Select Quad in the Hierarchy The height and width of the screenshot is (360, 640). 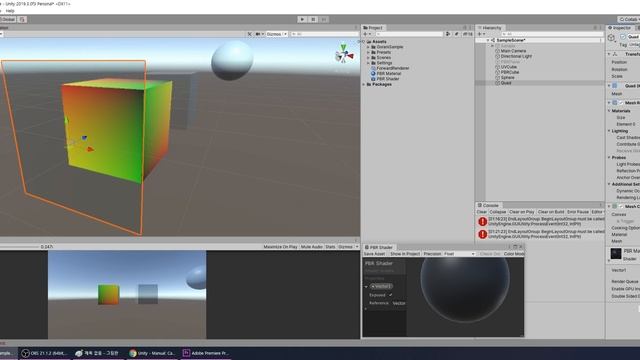[x=503, y=83]
